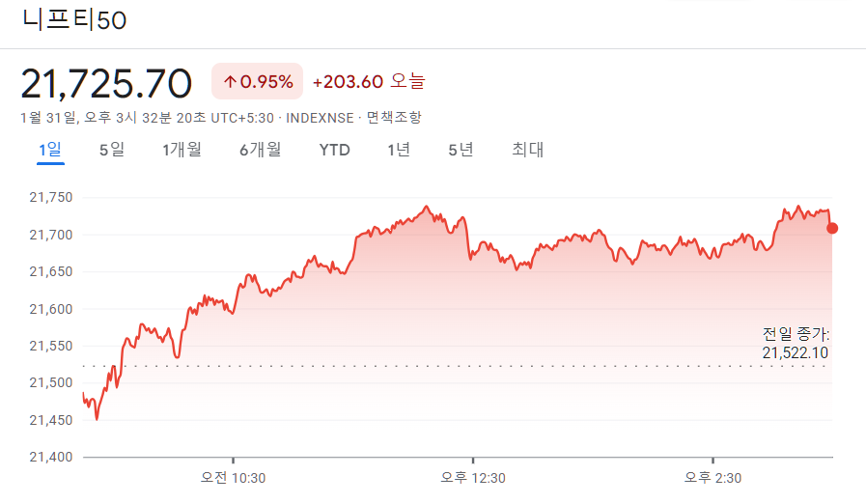This screenshot has height=504, width=866.
Task: Click the up arrow in percent badge
Action: pos(229,82)
